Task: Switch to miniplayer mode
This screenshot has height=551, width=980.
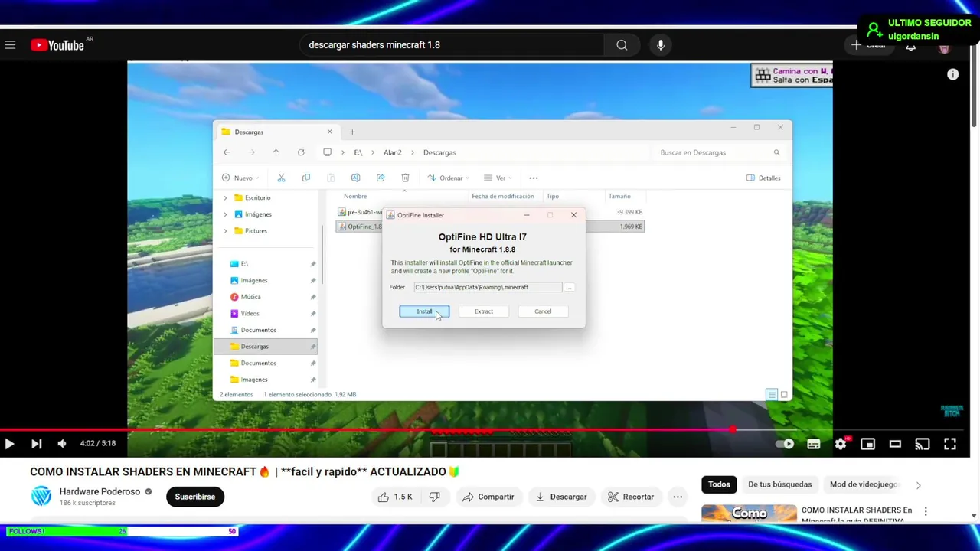Action: click(867, 444)
